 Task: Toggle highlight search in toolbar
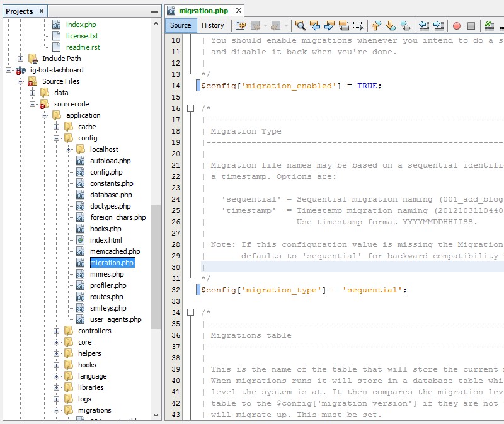(344, 26)
